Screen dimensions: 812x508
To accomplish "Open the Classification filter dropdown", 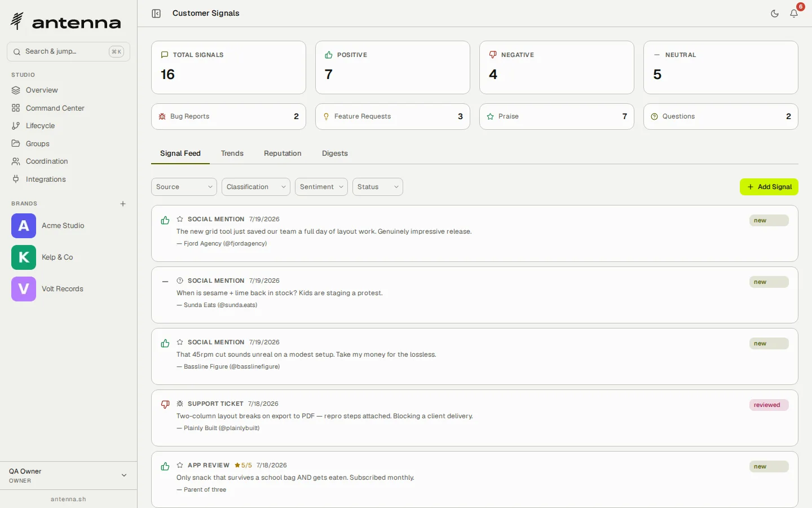I will [x=256, y=187].
